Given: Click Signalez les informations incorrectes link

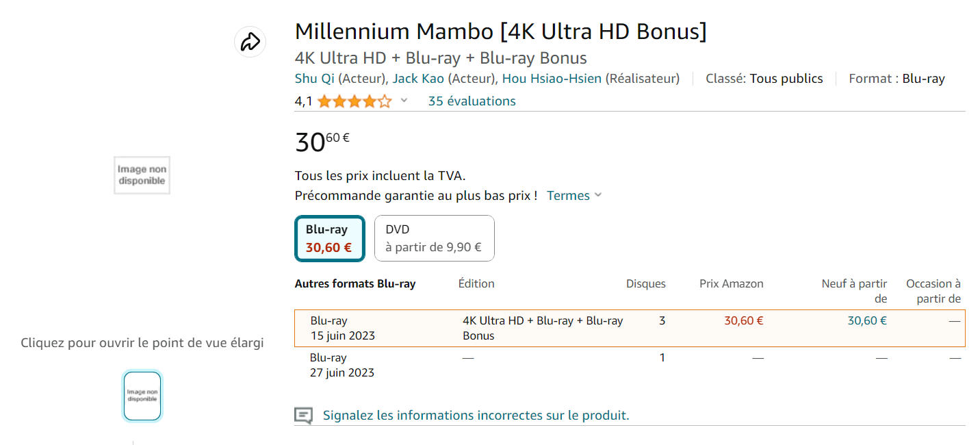Looking at the screenshot, I should (x=476, y=416).
